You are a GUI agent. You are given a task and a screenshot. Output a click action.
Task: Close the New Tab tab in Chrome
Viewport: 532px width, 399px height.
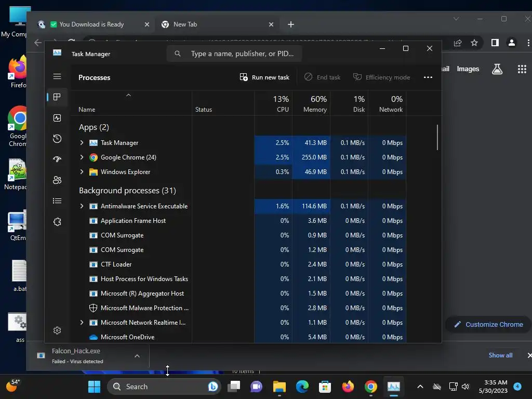coord(271,24)
